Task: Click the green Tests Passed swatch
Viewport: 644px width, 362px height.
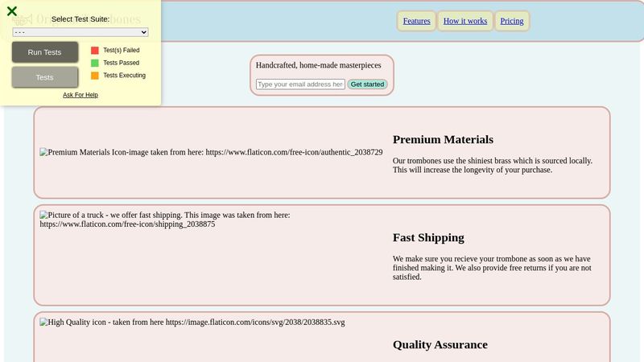Action: click(x=95, y=63)
